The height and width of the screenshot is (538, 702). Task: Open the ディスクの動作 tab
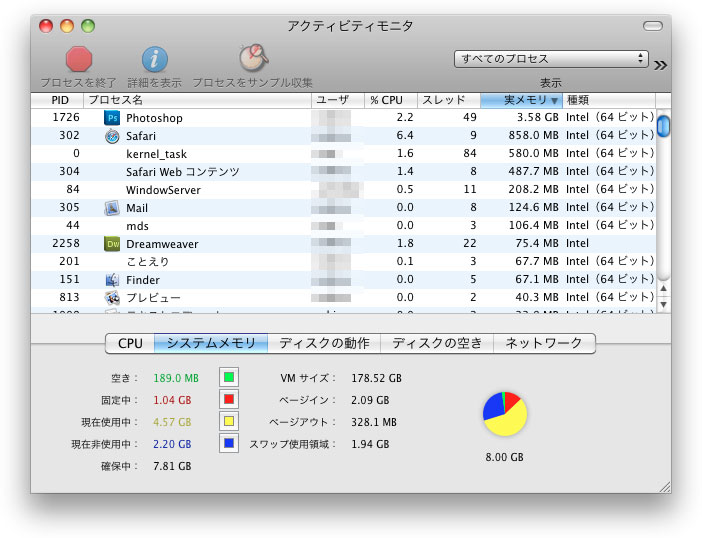[x=324, y=343]
